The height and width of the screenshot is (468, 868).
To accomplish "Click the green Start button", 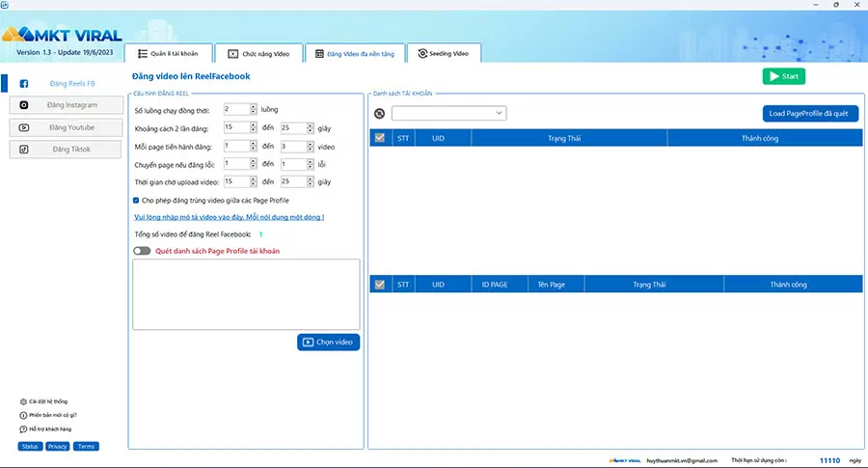I will 784,76.
